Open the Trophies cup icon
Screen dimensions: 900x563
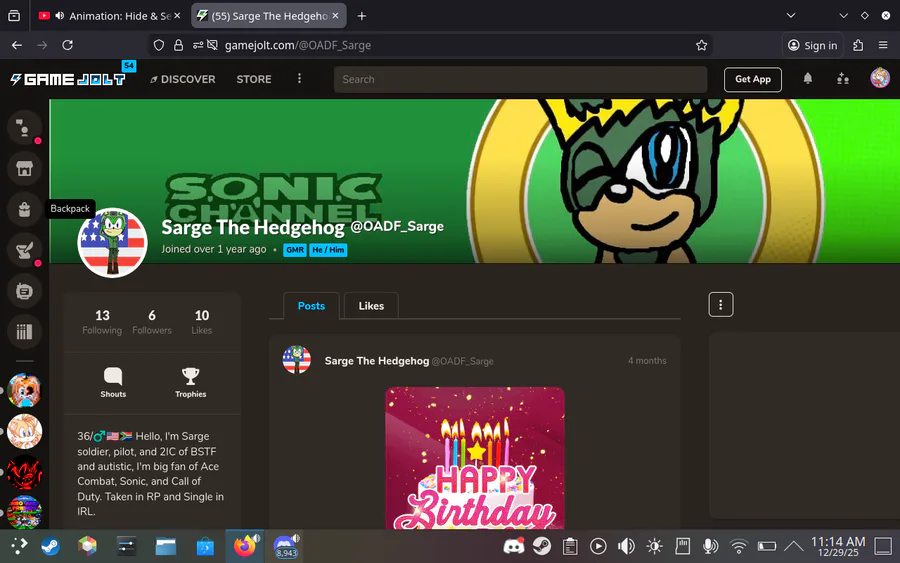coord(191,376)
